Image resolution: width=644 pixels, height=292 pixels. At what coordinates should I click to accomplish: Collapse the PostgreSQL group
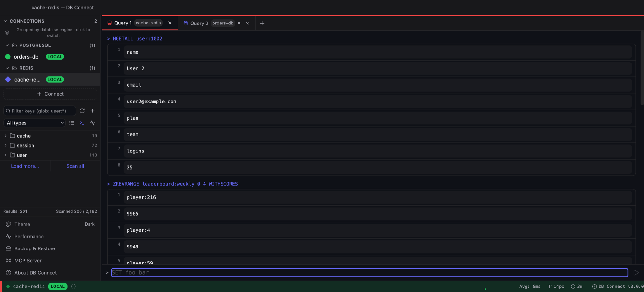(x=7, y=45)
